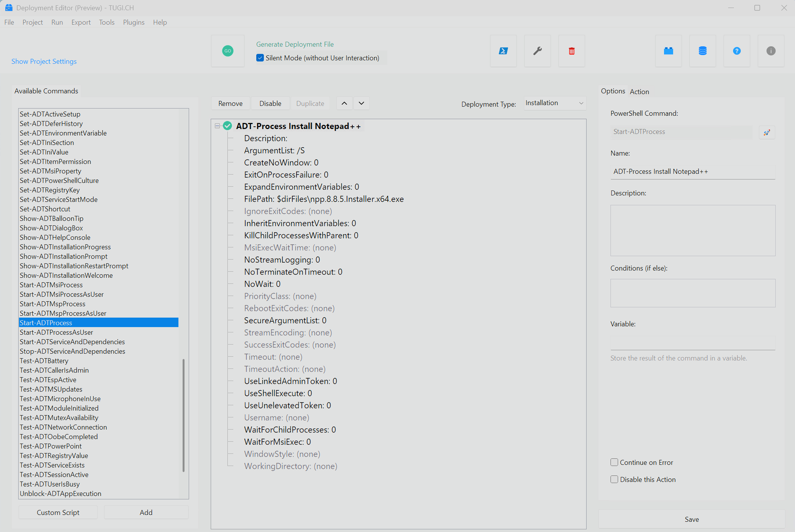Click into the Description text area
The width and height of the screenshot is (795, 532).
pyautogui.click(x=693, y=231)
